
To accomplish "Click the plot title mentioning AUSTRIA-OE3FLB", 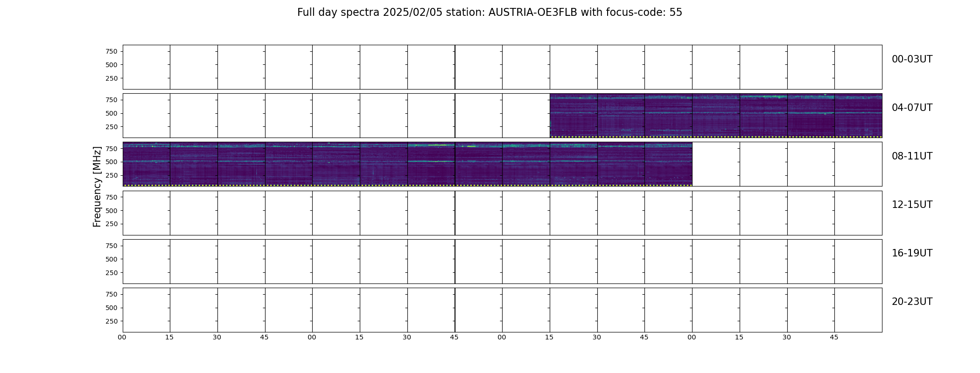I will pyautogui.click(x=490, y=13).
